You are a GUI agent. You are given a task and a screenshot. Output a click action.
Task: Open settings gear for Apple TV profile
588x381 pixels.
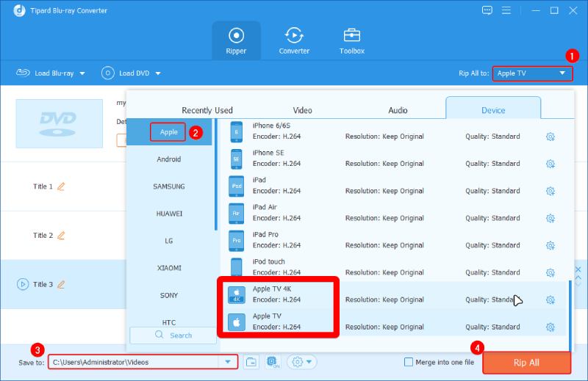coord(550,327)
